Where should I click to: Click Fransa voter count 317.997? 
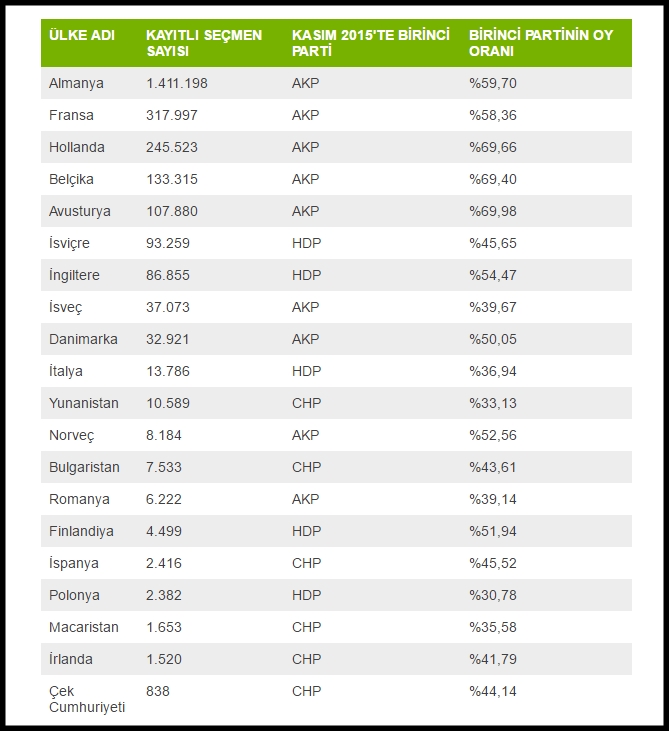pos(172,115)
